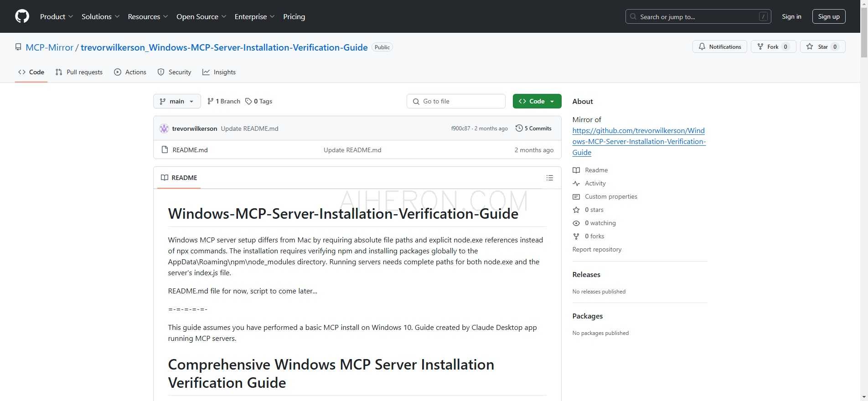This screenshot has height=401, width=868.
Task: Open the Actions tab
Action: pos(130,72)
